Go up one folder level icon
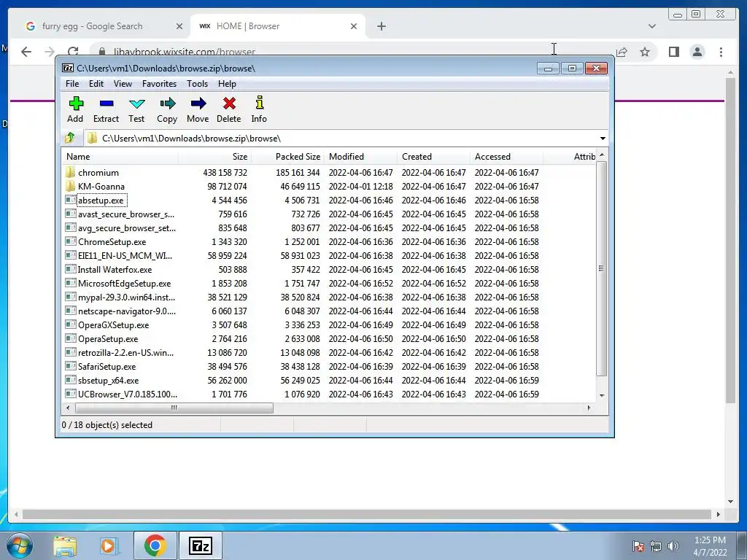 [70, 138]
